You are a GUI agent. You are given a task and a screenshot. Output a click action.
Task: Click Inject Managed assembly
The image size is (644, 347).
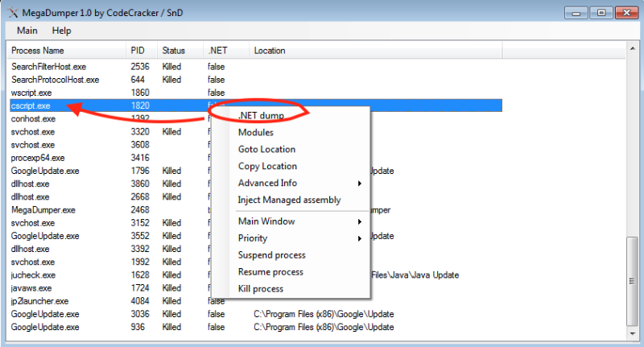click(x=289, y=200)
